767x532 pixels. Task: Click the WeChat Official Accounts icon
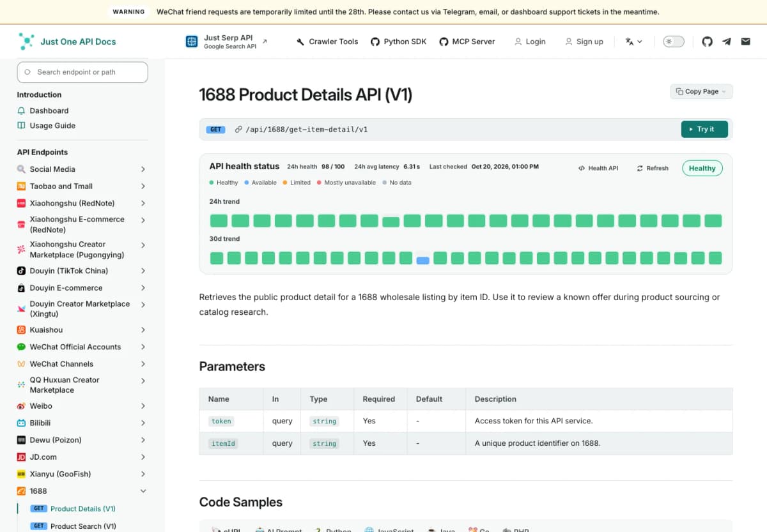click(22, 347)
